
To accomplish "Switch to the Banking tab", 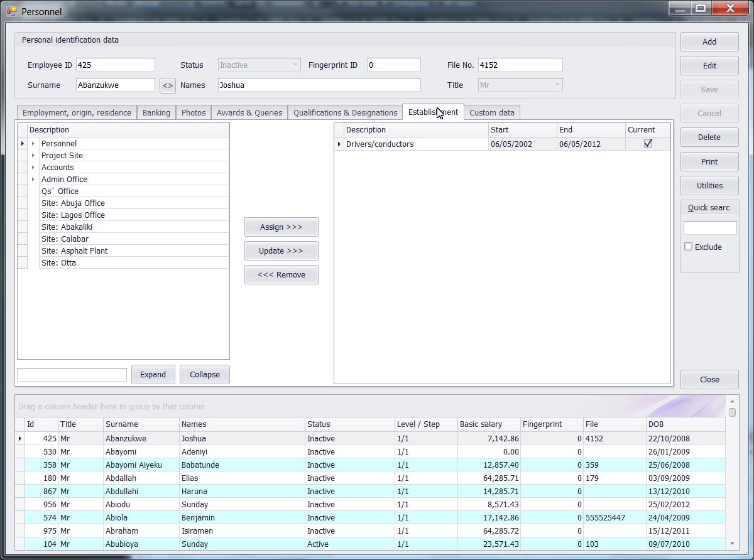I will [156, 112].
